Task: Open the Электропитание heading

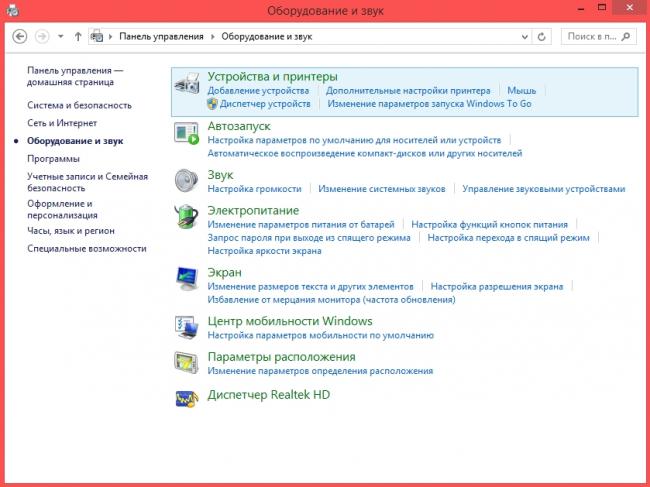Action: point(253,211)
